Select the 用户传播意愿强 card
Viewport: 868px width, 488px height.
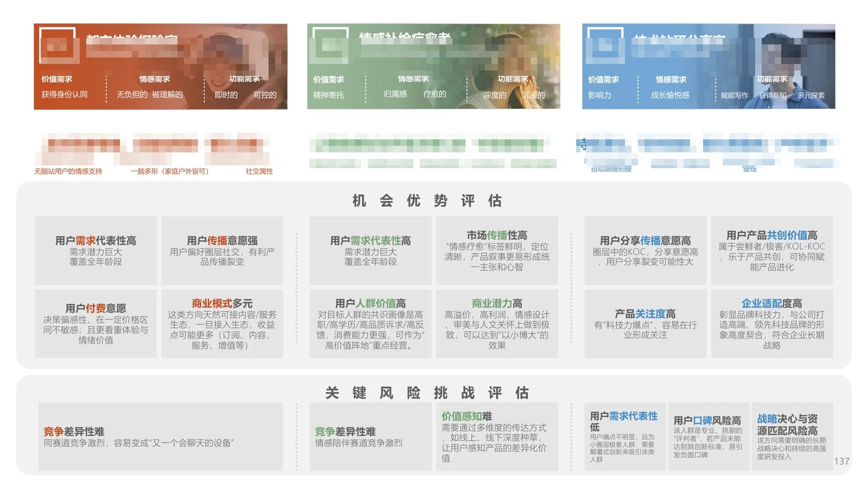coord(222,251)
